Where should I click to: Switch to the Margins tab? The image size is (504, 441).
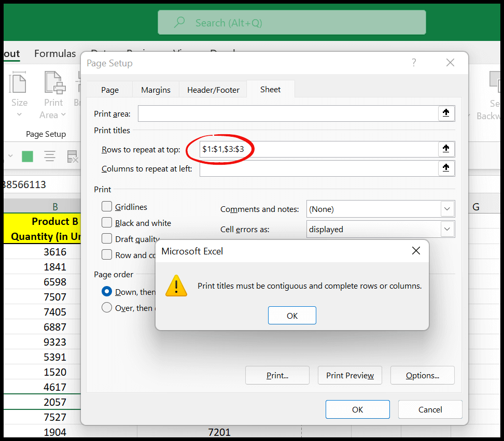pyautogui.click(x=156, y=90)
